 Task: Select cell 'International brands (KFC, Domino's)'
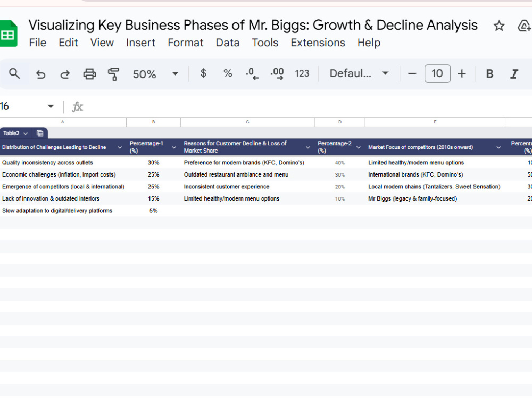[x=435, y=174]
